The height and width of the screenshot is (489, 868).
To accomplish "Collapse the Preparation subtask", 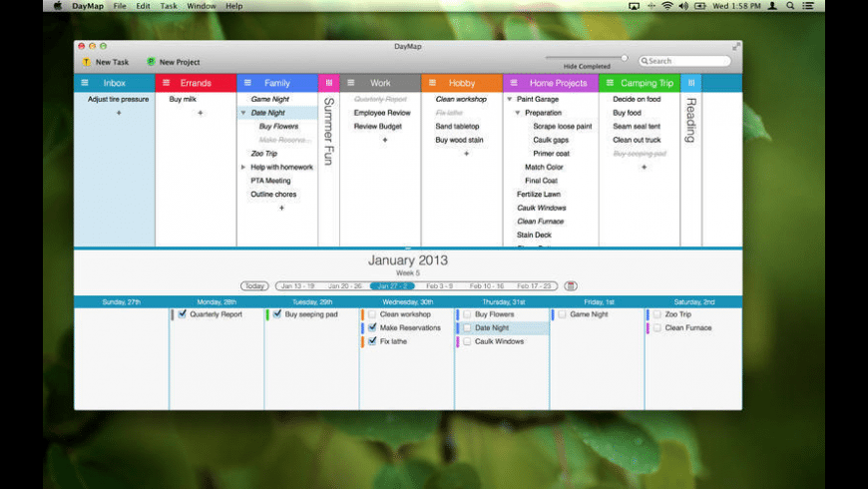I will click(x=518, y=113).
